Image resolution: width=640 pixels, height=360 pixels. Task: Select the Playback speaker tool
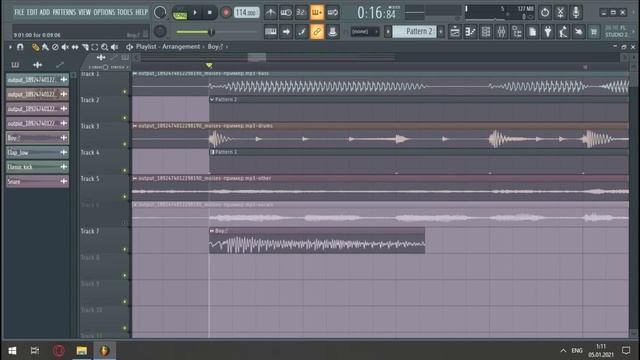point(115,47)
